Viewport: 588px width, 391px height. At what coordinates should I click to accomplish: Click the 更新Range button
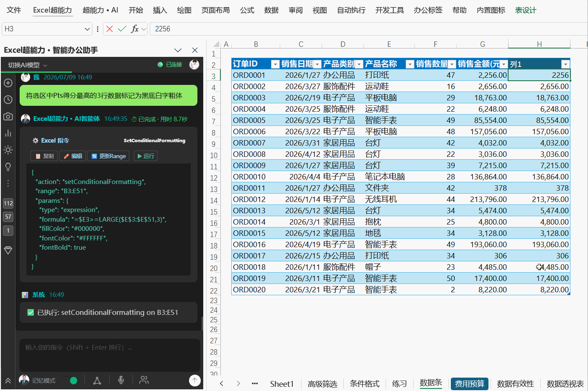[109, 156]
